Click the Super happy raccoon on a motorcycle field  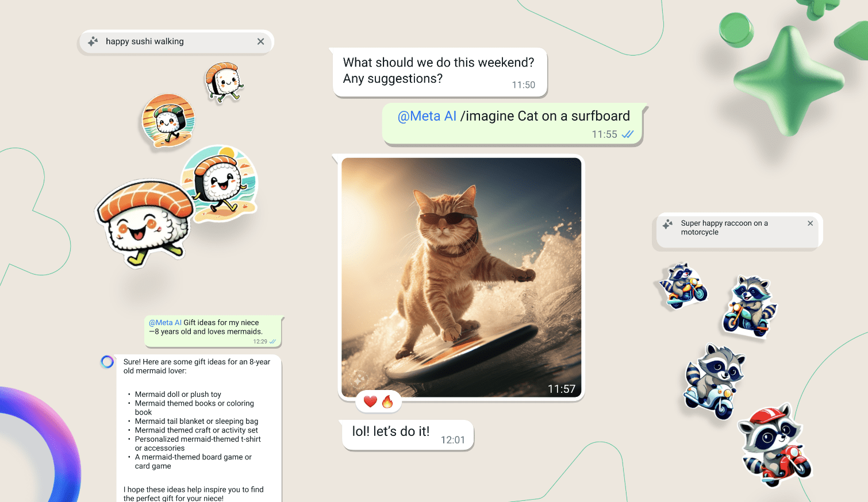(739, 231)
